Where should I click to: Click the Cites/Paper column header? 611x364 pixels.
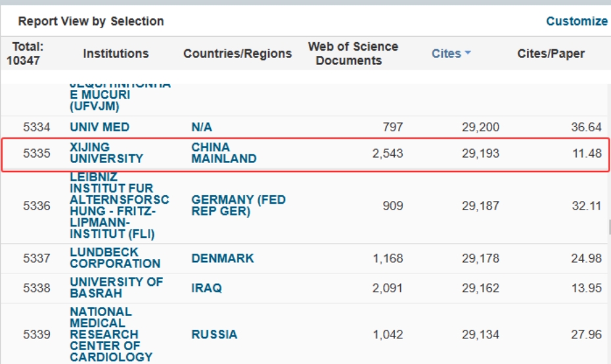pyautogui.click(x=551, y=54)
